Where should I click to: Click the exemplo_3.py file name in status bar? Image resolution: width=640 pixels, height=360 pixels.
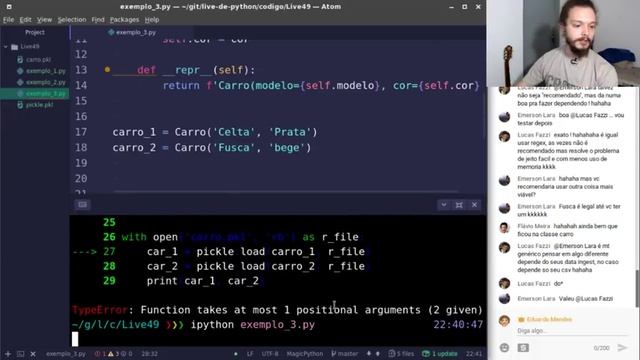[x=66, y=353]
